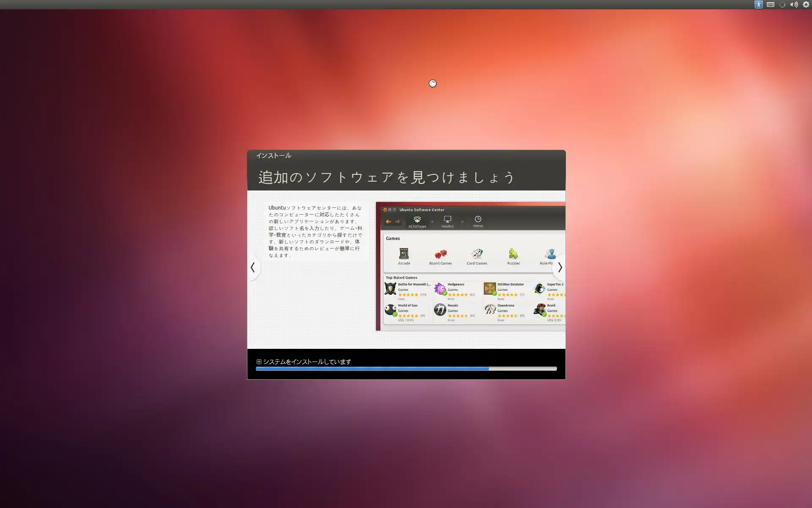Click the Board Games dice icon
This screenshot has height=508, width=812.
tap(440, 254)
